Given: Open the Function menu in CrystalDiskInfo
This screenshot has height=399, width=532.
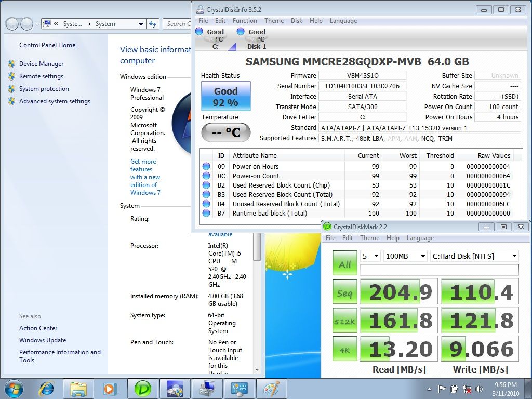Looking at the screenshot, I should point(245,21).
